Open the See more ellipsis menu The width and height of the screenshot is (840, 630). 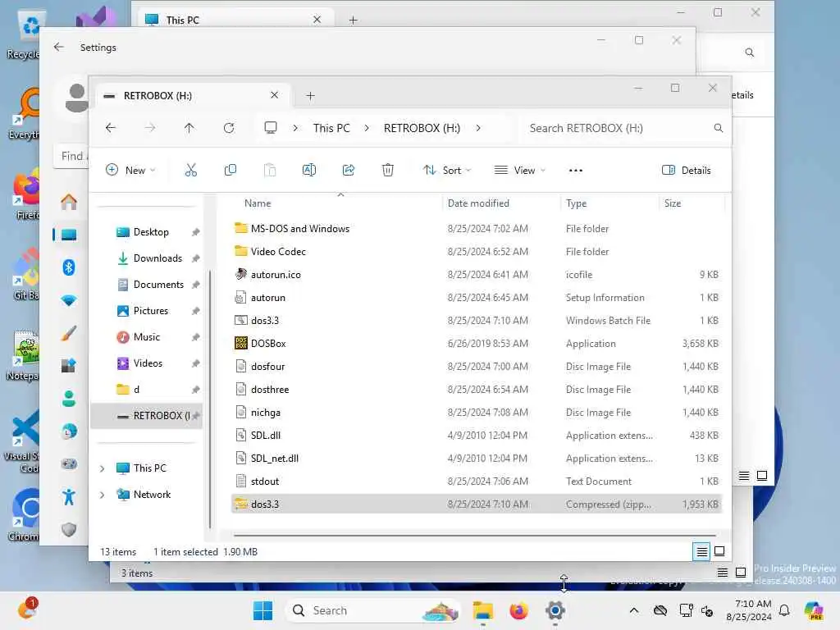pyautogui.click(x=575, y=171)
